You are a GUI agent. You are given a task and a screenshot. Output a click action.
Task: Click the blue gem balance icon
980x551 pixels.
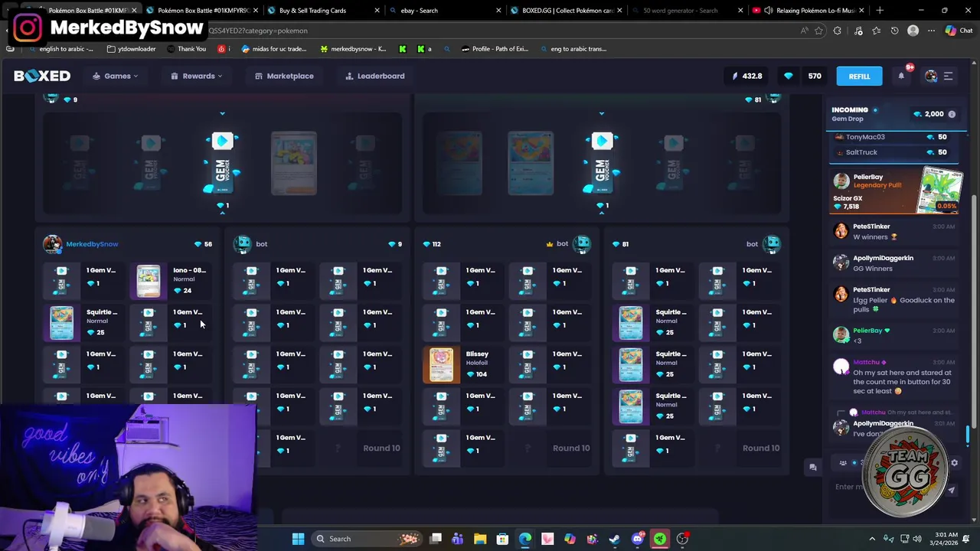point(789,76)
